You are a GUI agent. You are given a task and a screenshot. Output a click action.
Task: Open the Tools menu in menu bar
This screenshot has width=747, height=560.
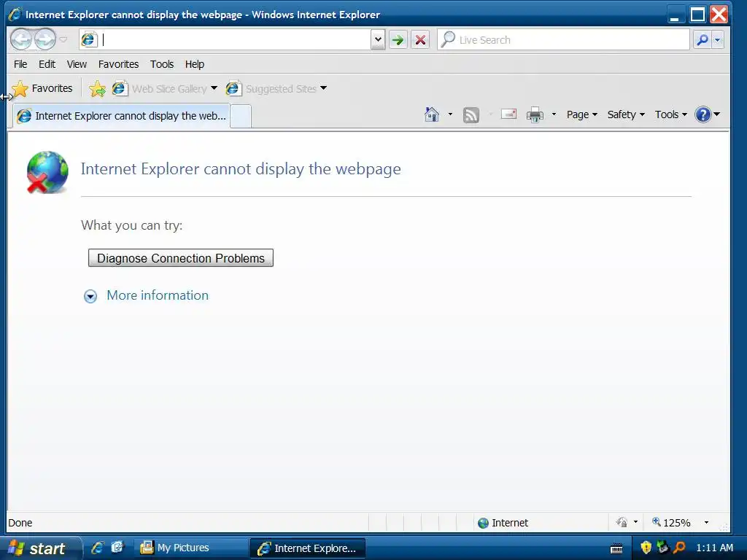pyautogui.click(x=161, y=64)
